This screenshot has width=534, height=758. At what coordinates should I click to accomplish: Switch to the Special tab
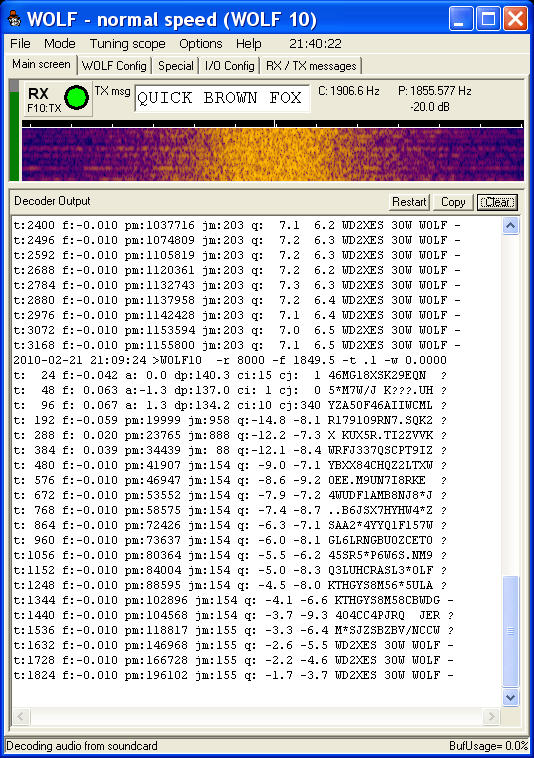[175, 66]
